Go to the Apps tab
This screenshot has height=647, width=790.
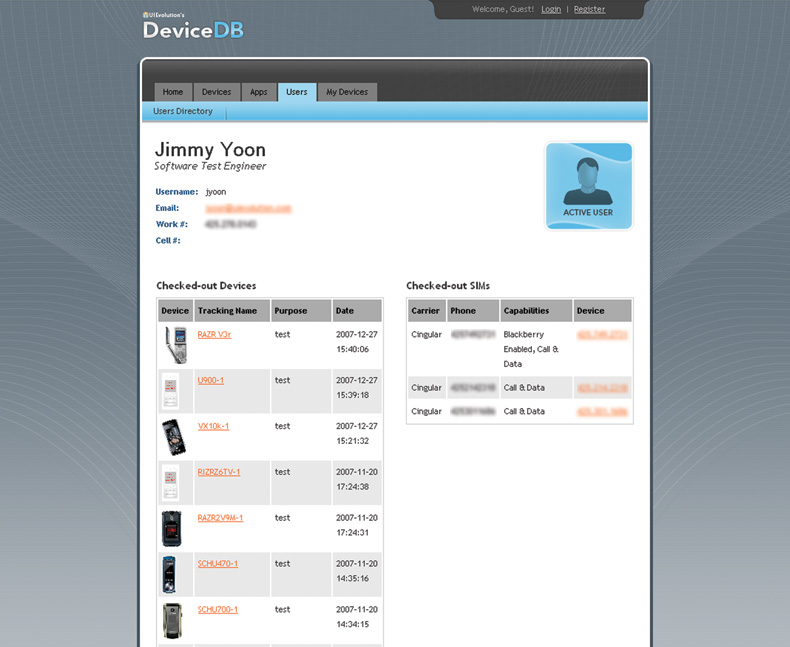[x=259, y=92]
